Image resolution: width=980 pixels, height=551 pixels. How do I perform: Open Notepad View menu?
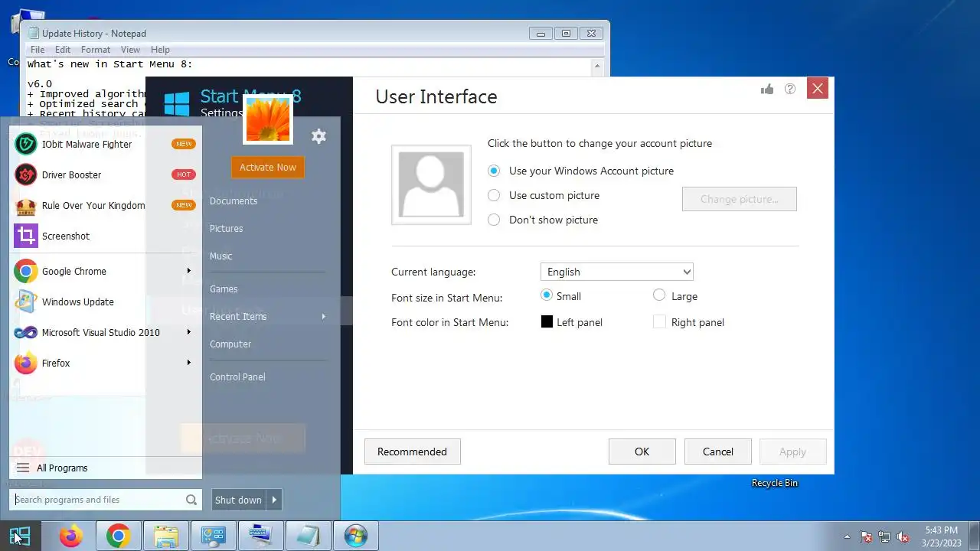click(130, 50)
